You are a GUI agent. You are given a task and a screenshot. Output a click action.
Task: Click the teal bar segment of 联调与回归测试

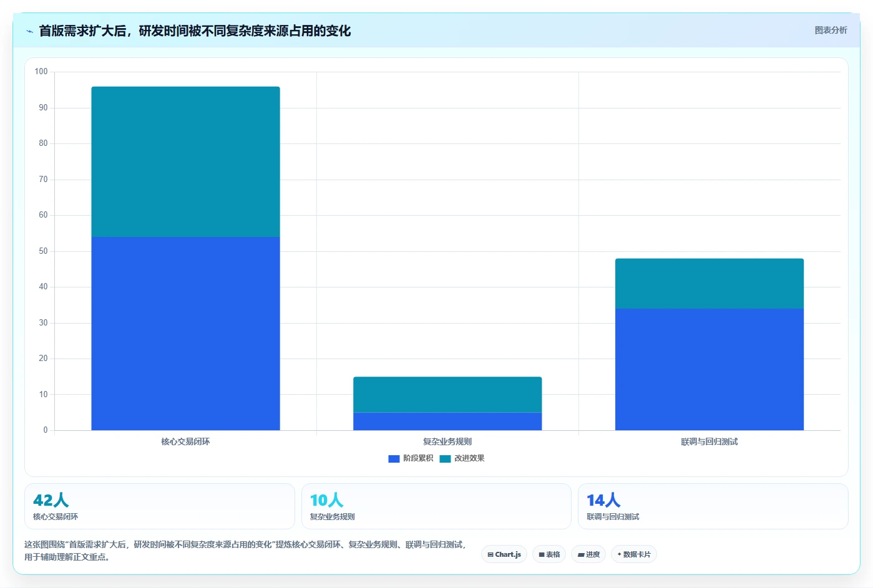point(710,284)
